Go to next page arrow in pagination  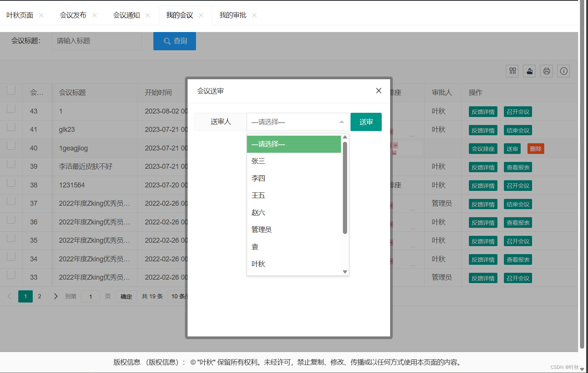(56, 296)
